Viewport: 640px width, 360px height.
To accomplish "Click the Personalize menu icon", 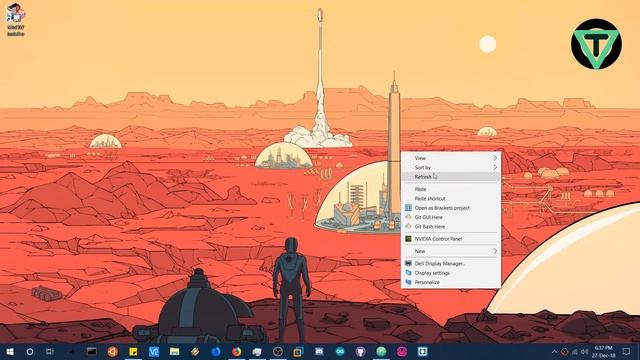I will tap(408, 282).
